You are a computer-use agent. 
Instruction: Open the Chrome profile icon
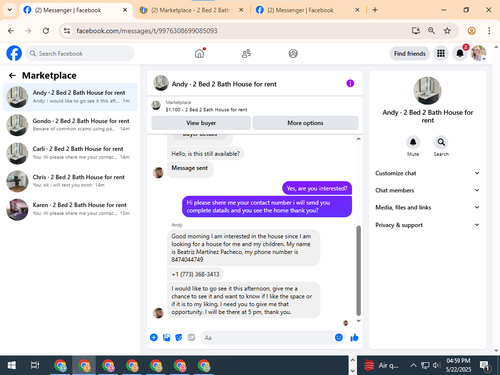[471, 31]
